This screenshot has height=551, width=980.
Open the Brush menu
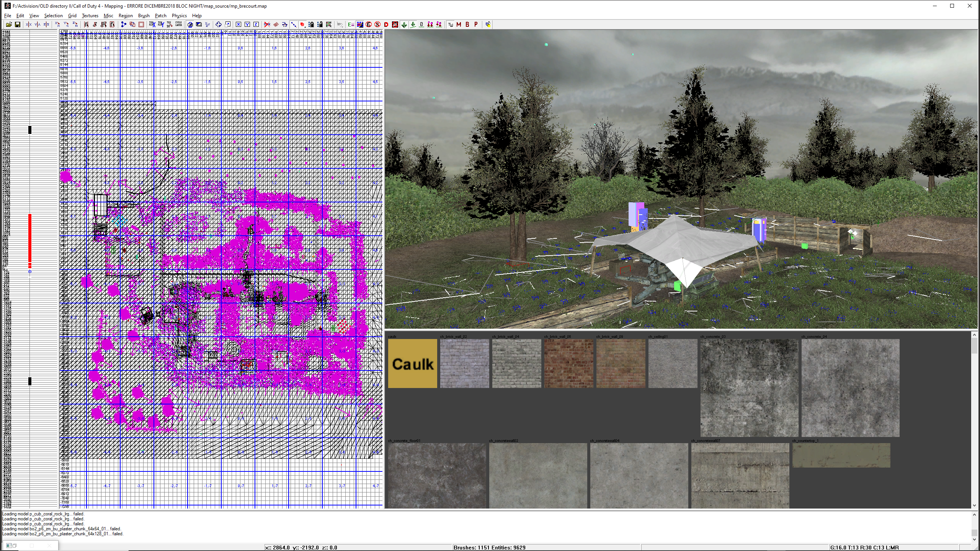(144, 16)
